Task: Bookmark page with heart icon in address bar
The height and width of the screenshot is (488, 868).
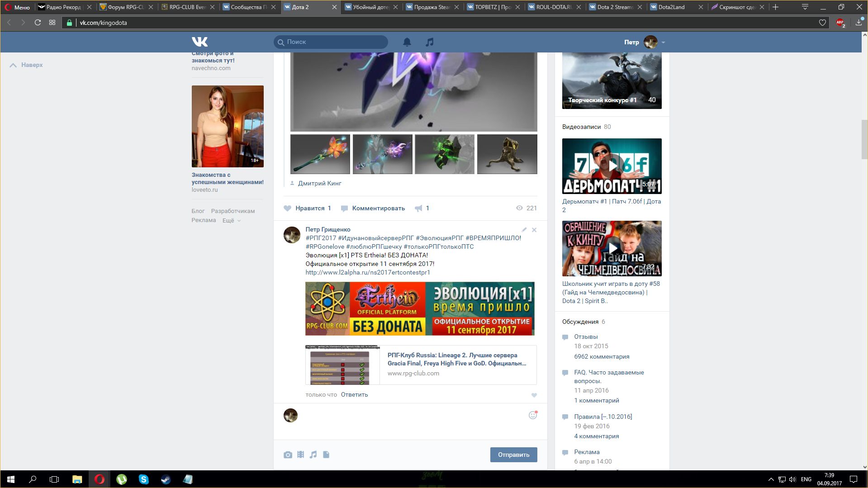Action: click(822, 23)
